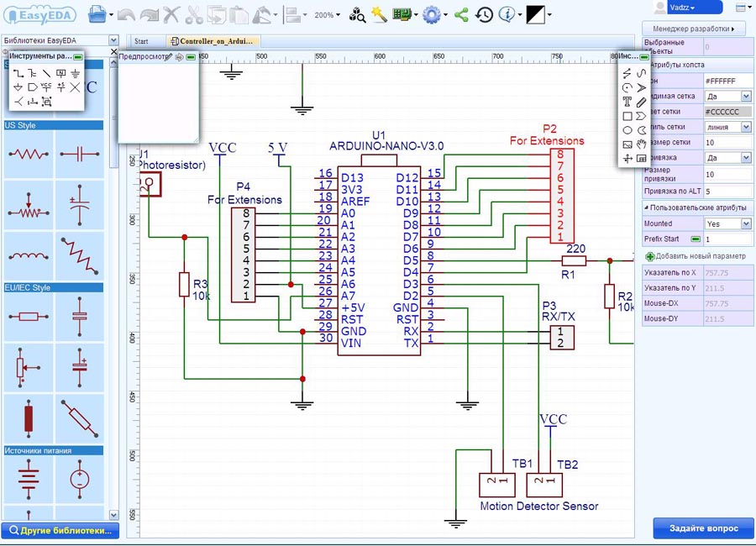Select the Image insert tool
The width and height of the screenshot is (756, 546).
pyautogui.click(x=627, y=144)
